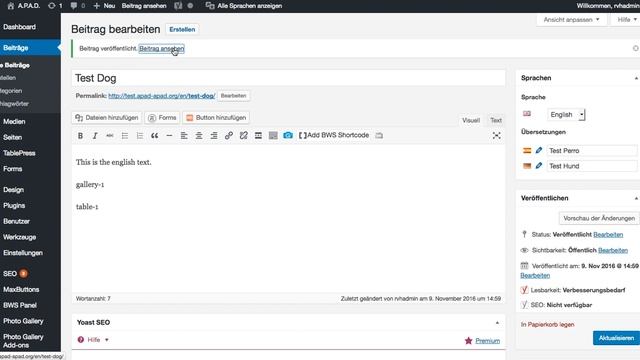The height and width of the screenshot is (360, 640).
Task: Click the Erstellen button
Action: coord(182,29)
